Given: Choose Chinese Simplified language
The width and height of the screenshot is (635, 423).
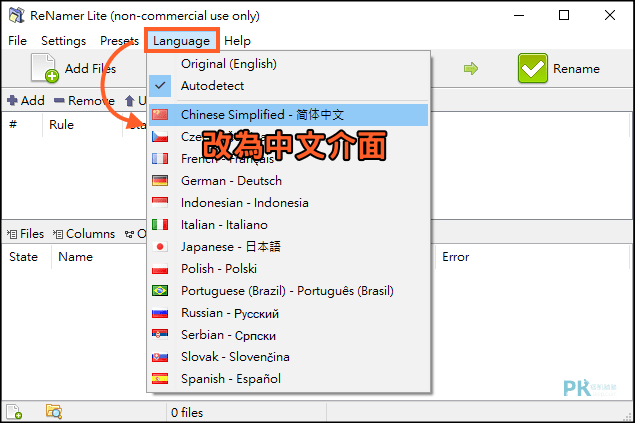Looking at the screenshot, I should point(288,115).
